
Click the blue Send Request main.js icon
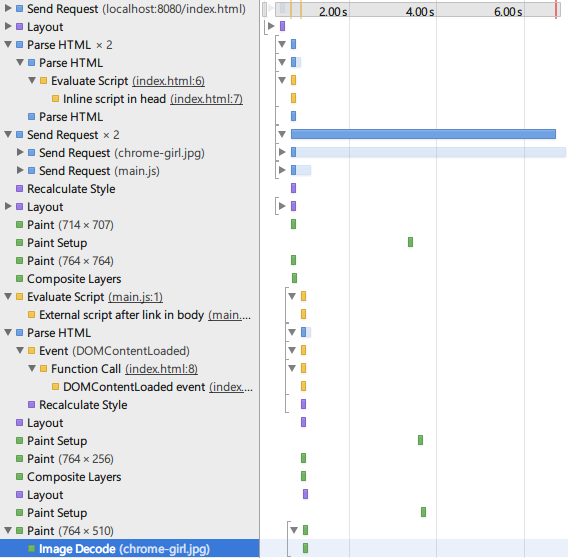tap(32, 171)
